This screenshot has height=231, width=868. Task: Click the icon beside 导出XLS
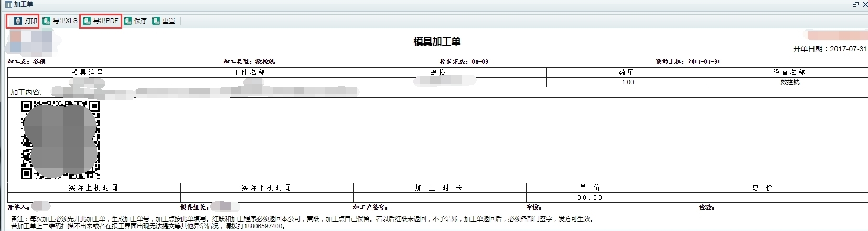pyautogui.click(x=47, y=21)
